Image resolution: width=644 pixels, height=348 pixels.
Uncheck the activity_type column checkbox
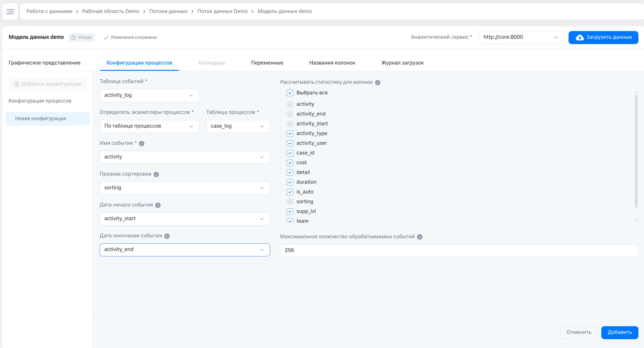[290, 133]
